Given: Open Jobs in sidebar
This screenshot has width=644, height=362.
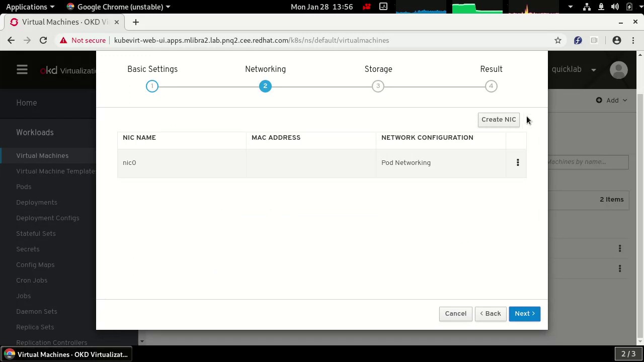Looking at the screenshot, I should point(23,296).
